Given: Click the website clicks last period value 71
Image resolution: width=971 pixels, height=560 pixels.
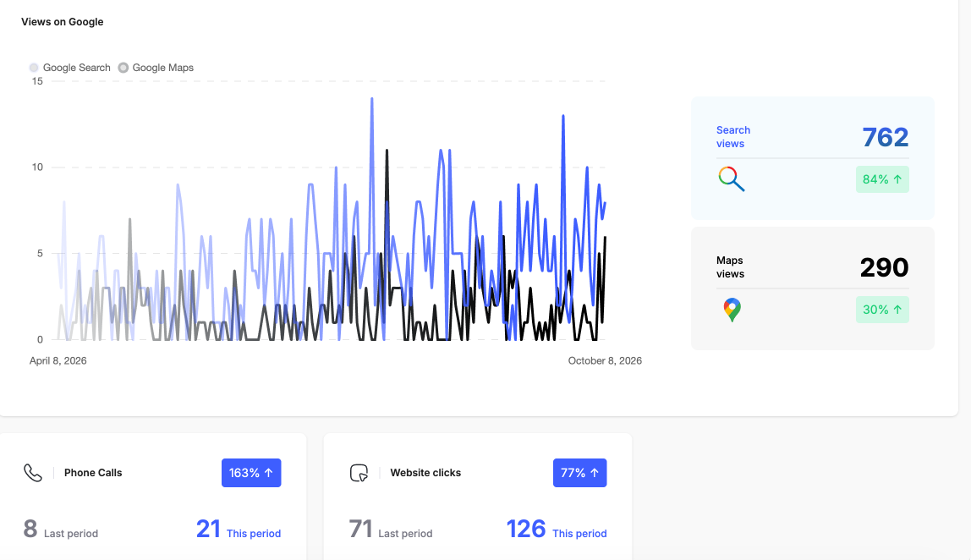Looking at the screenshot, I should 360,529.
